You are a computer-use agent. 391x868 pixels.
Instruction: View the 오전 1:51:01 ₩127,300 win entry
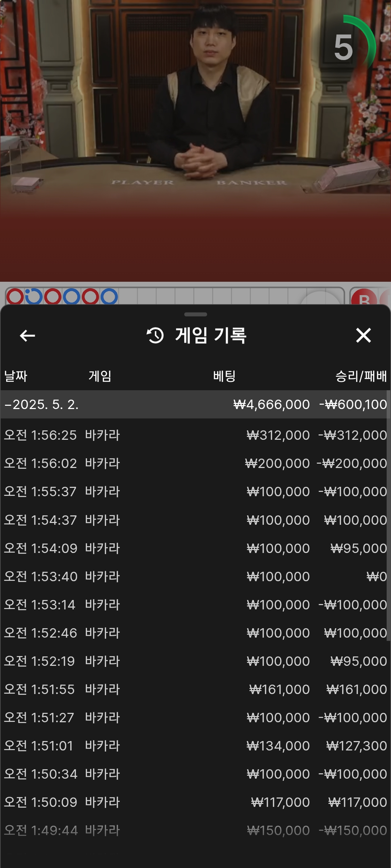(x=195, y=746)
